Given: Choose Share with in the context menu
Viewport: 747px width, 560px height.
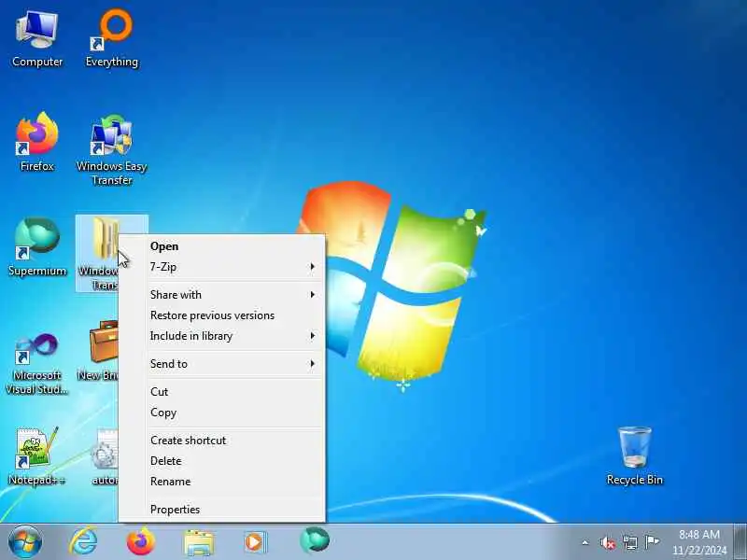Looking at the screenshot, I should pyautogui.click(x=222, y=295).
